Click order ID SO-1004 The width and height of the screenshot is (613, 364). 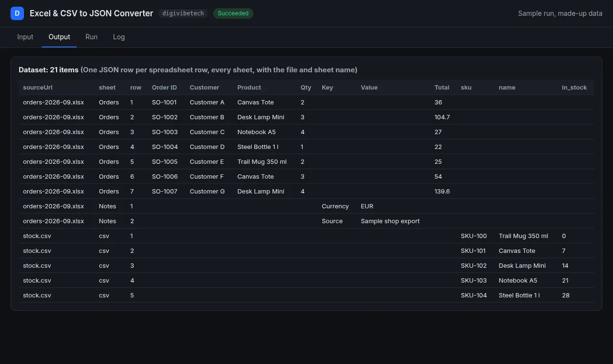165,147
